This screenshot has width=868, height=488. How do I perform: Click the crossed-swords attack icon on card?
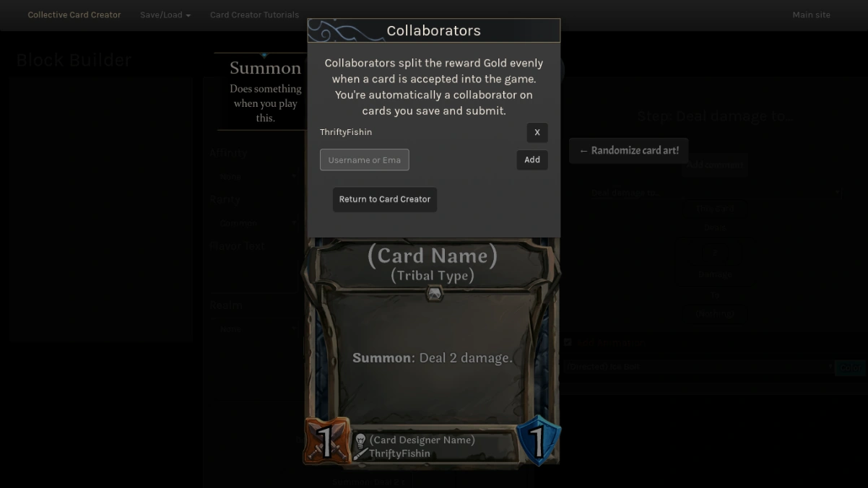(x=326, y=440)
